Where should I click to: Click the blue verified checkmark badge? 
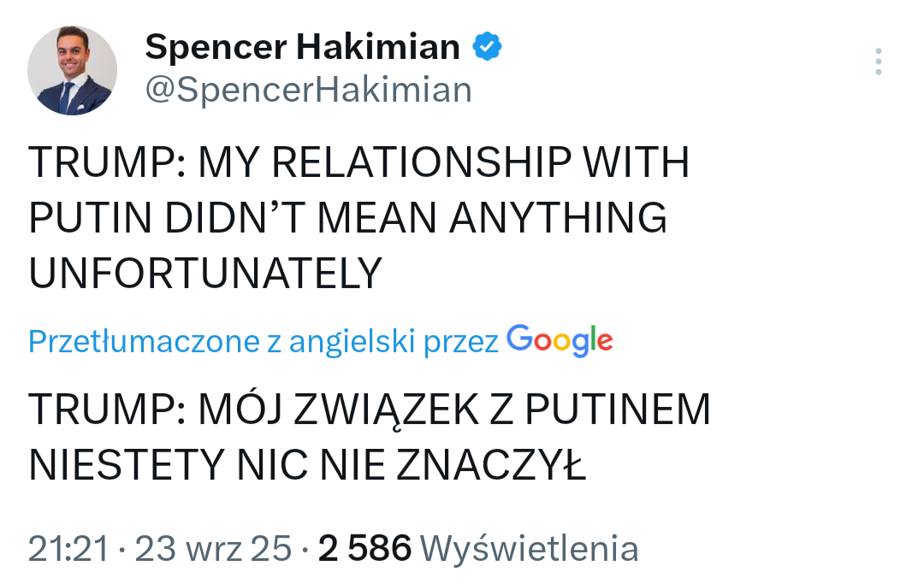click(488, 47)
